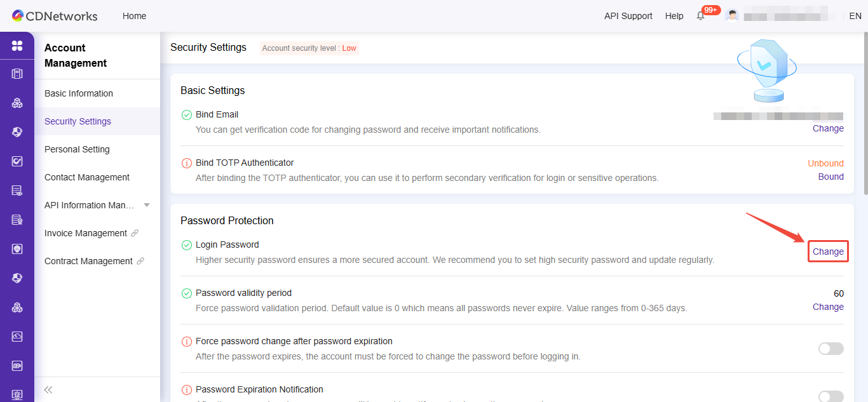The width and height of the screenshot is (868, 402).
Task: Toggle Password Expiration Notification switch
Action: [831, 396]
